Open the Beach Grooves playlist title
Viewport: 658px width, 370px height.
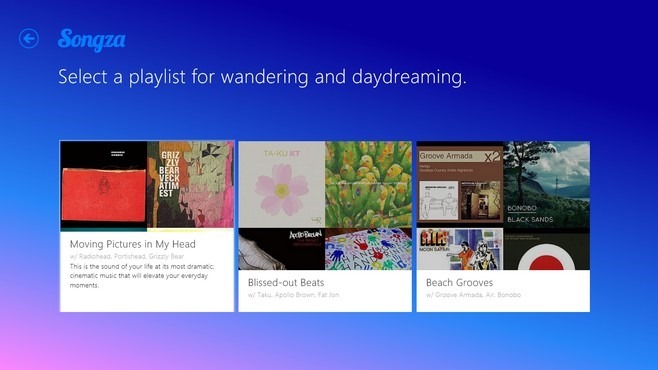click(x=459, y=283)
